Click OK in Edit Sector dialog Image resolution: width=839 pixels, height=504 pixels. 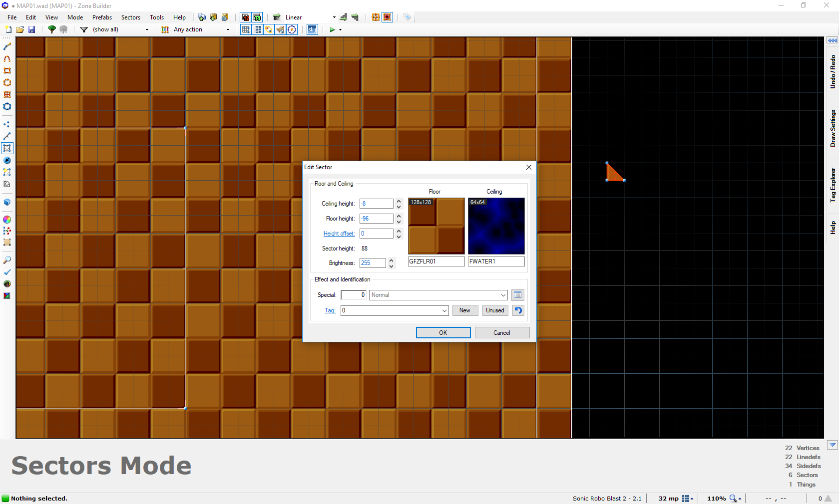[x=443, y=333]
